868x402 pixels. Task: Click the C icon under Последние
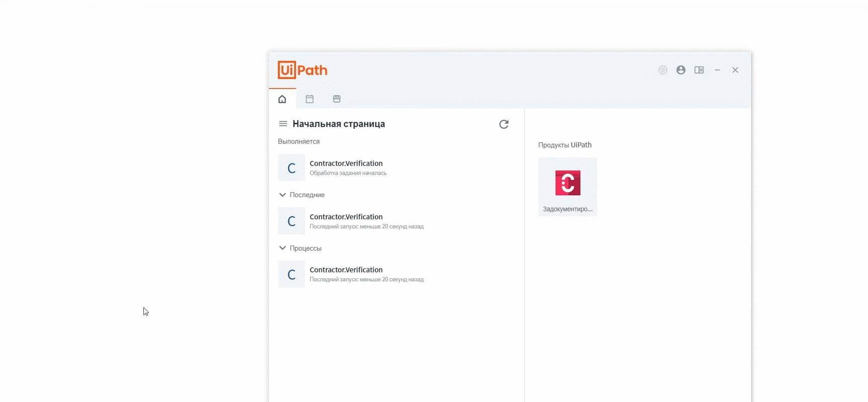tap(291, 221)
